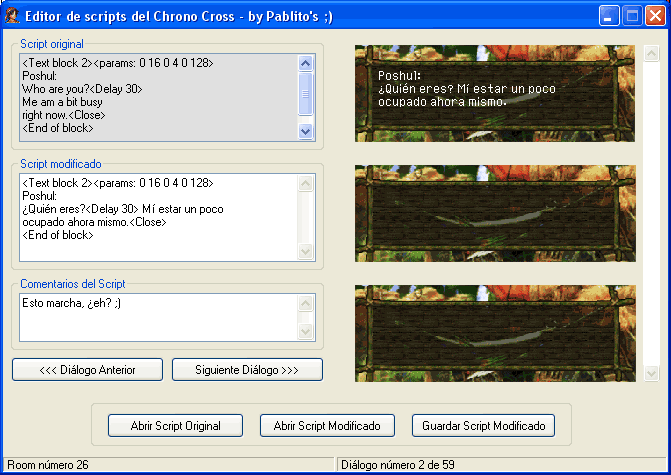This screenshot has height=475, width=671.
Task: Open original script with Abrir Script Original
Action: (175, 426)
